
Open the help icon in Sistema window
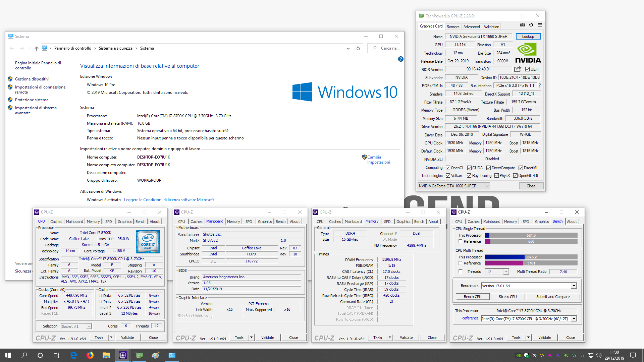point(400,59)
